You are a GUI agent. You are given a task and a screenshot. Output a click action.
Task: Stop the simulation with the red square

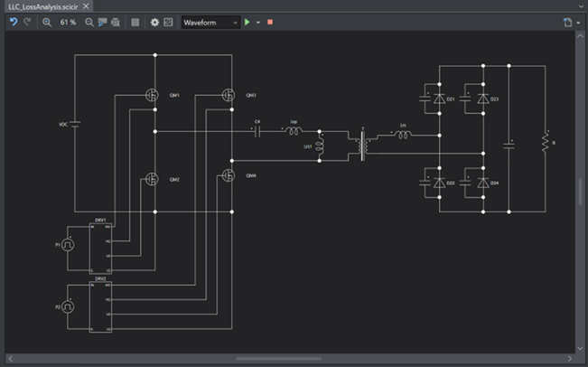pyautogui.click(x=270, y=22)
